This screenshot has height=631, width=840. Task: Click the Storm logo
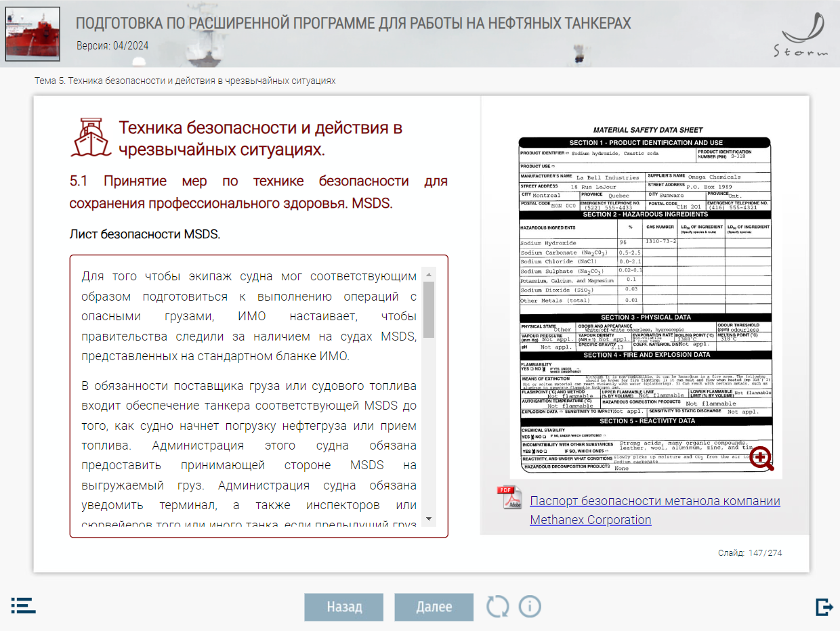pyautogui.click(x=801, y=36)
